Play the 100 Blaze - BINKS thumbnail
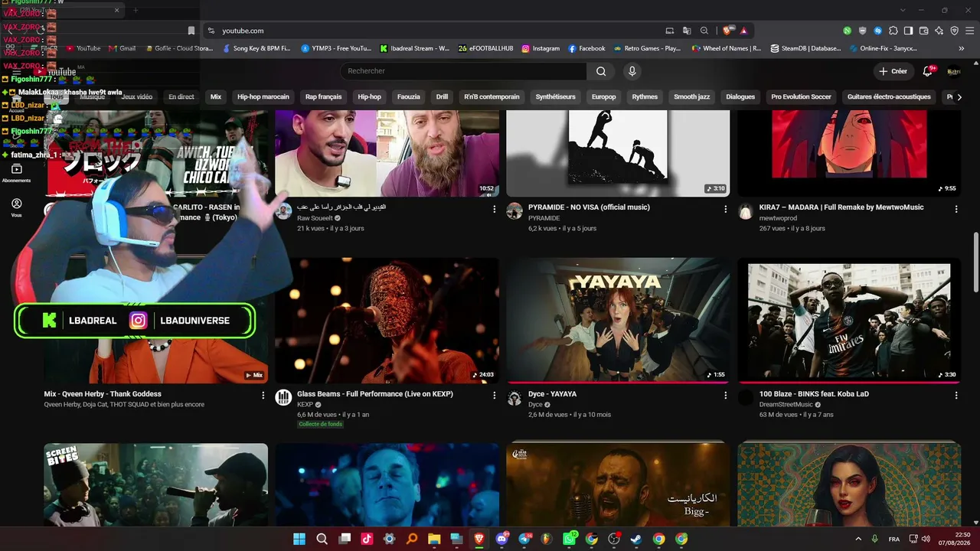Screen dimensions: 980x551 pos(849,320)
